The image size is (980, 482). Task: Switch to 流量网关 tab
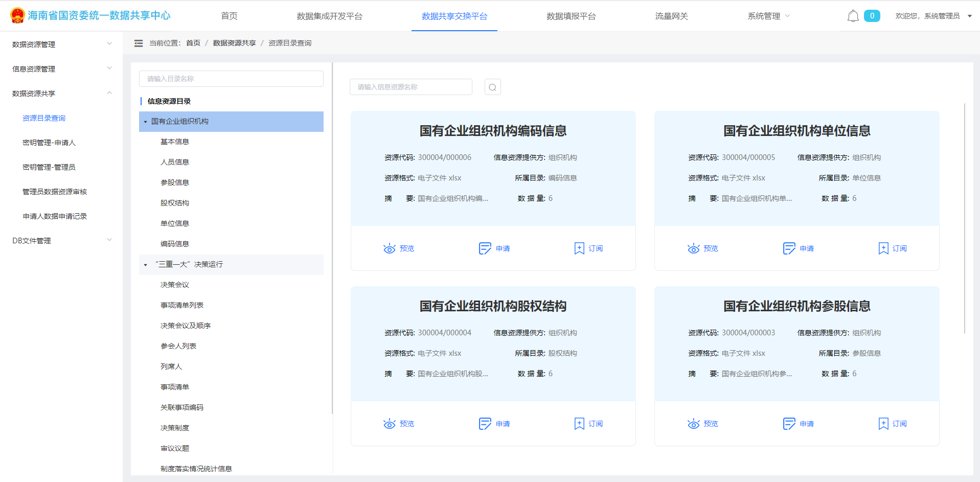tap(671, 16)
